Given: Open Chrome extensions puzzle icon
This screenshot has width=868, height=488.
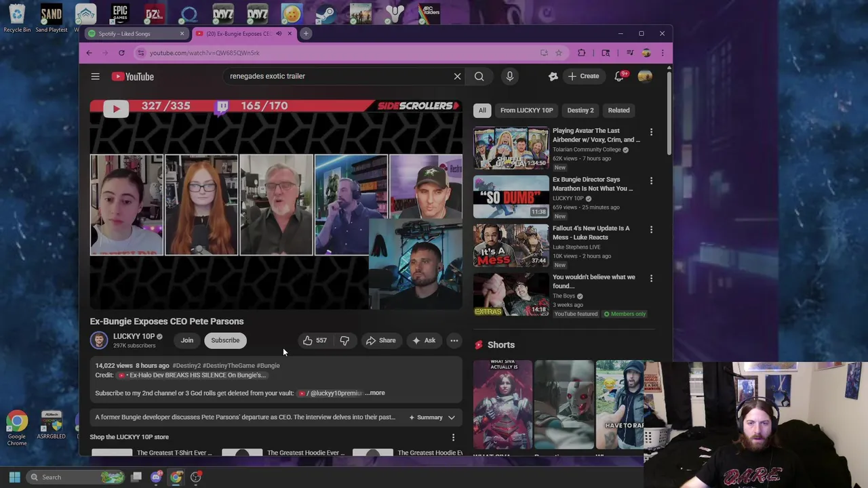Looking at the screenshot, I should (581, 53).
